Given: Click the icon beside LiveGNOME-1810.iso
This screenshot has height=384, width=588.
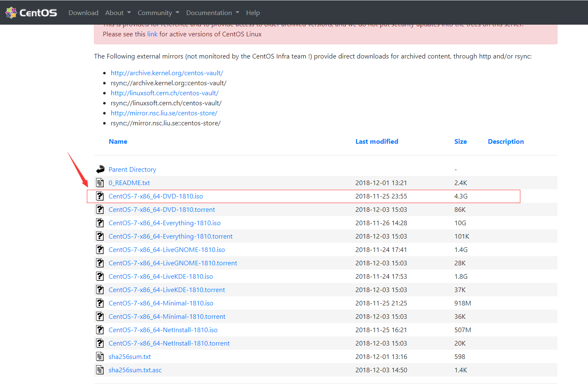Looking at the screenshot, I should point(100,249).
